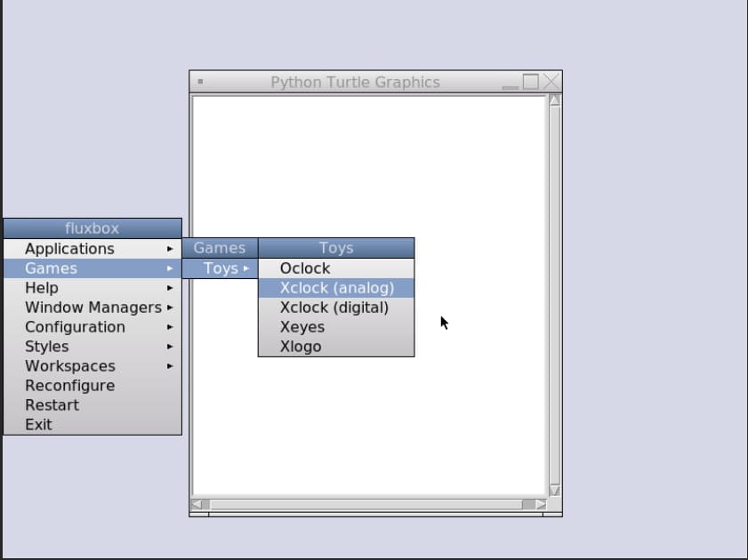
Task: Select Exit in the fluxbox menu
Action: (x=92, y=425)
